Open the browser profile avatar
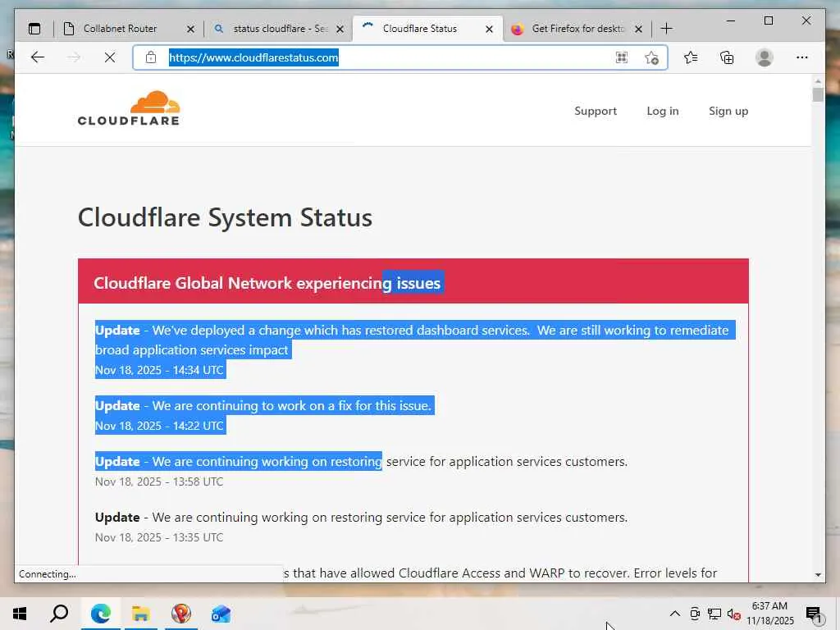This screenshot has width=840, height=630. tap(765, 57)
